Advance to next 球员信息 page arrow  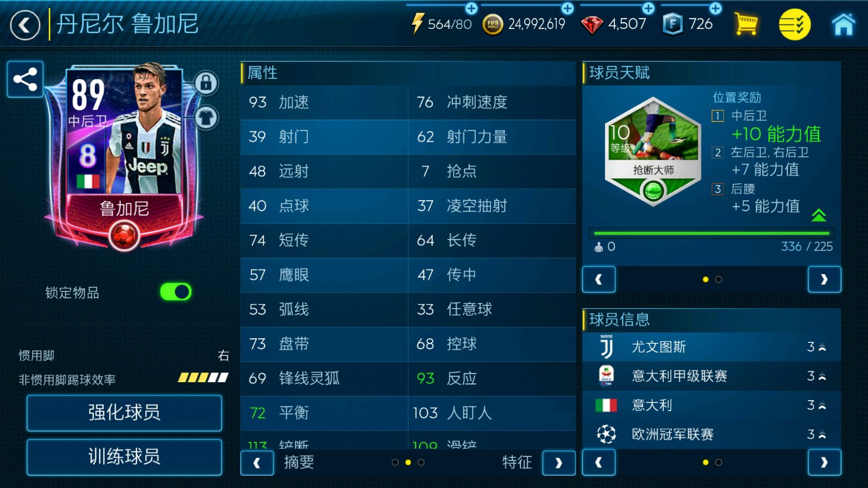coord(824,463)
